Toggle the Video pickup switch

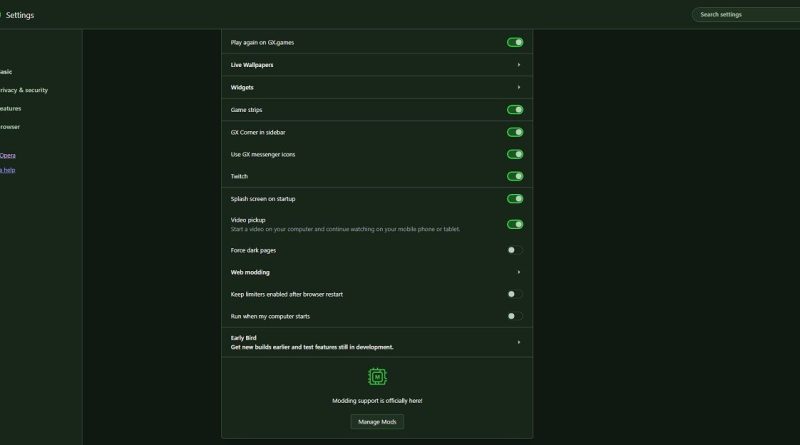[x=515, y=224]
